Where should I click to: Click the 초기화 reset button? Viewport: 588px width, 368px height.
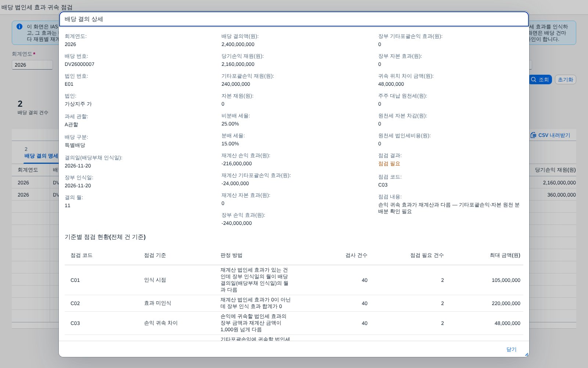(565, 79)
